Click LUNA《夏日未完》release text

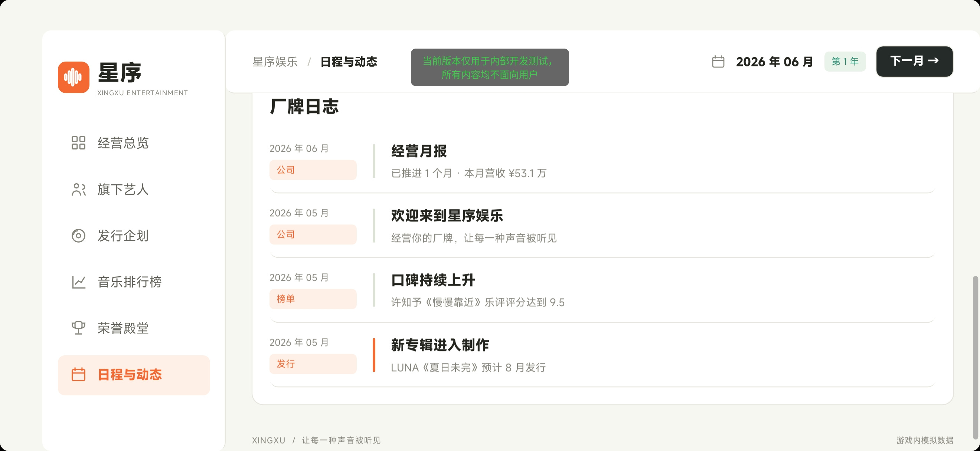[x=468, y=368]
